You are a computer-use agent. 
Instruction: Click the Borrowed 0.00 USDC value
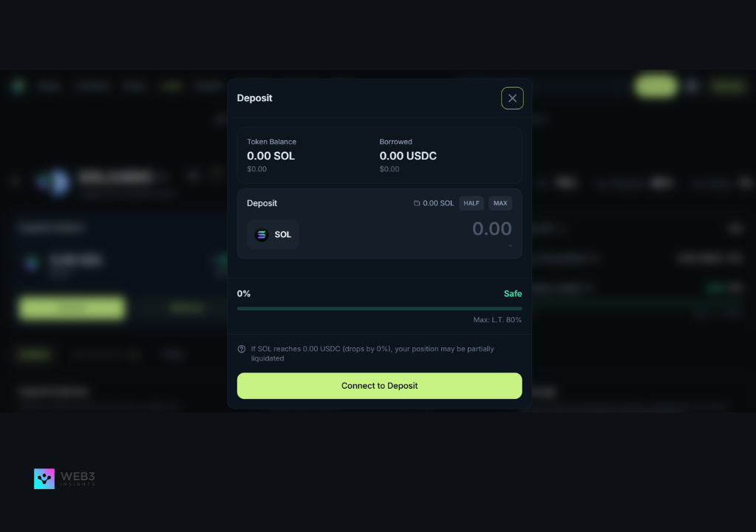[x=408, y=156]
